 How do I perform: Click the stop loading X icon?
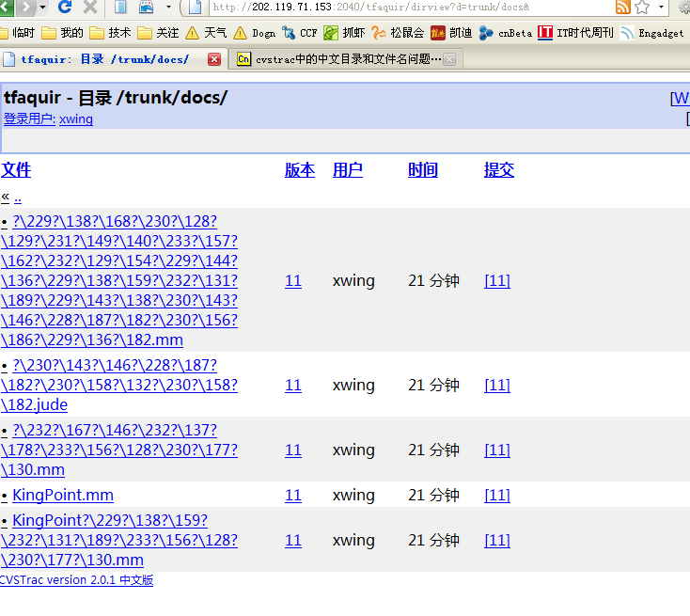[90, 8]
